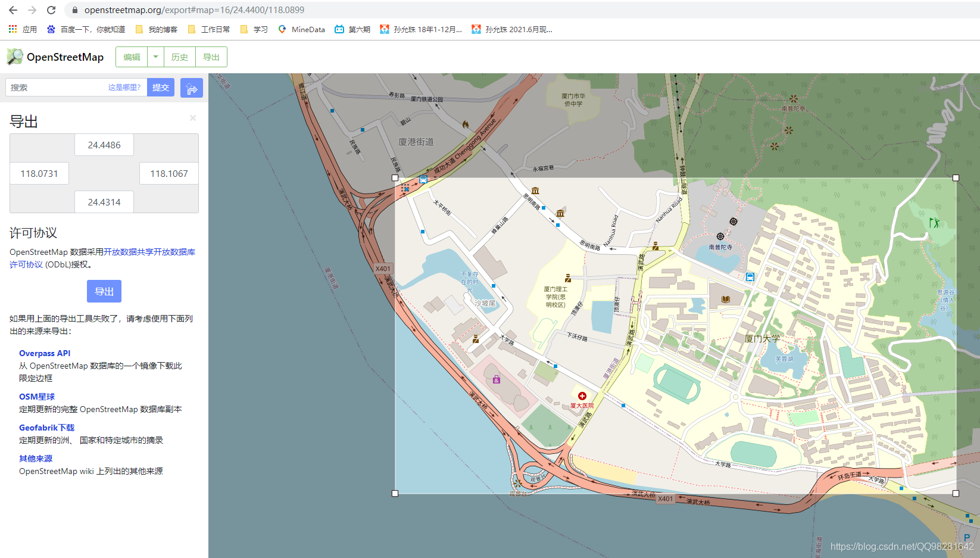Click the 厦大医院 hospital marker

(x=582, y=396)
